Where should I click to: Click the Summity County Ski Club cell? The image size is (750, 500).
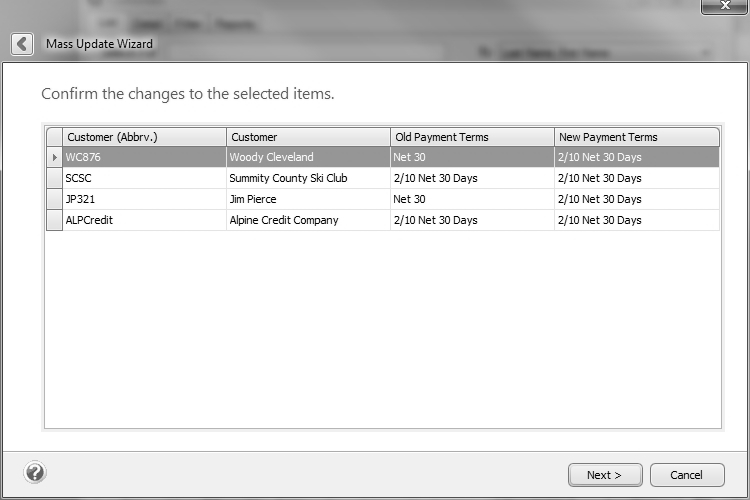click(x=308, y=178)
